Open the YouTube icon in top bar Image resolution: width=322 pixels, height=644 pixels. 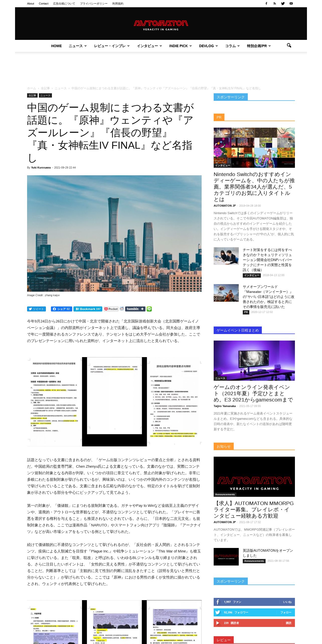click(x=291, y=4)
